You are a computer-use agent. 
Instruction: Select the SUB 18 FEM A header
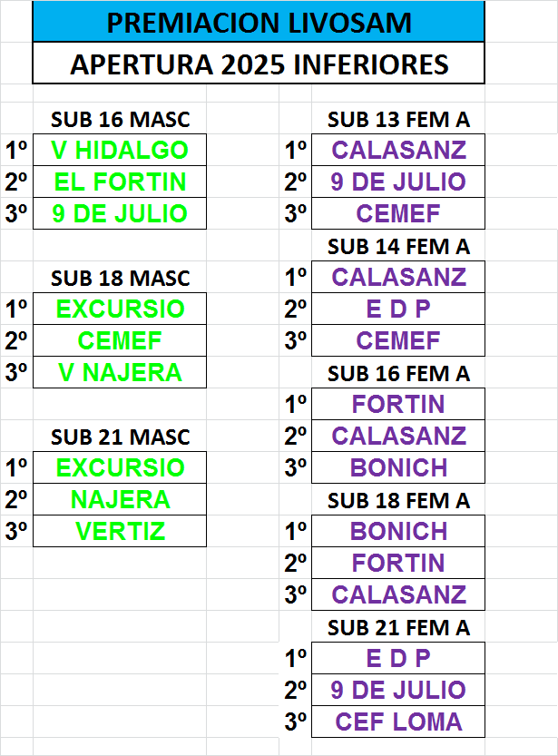(398, 500)
